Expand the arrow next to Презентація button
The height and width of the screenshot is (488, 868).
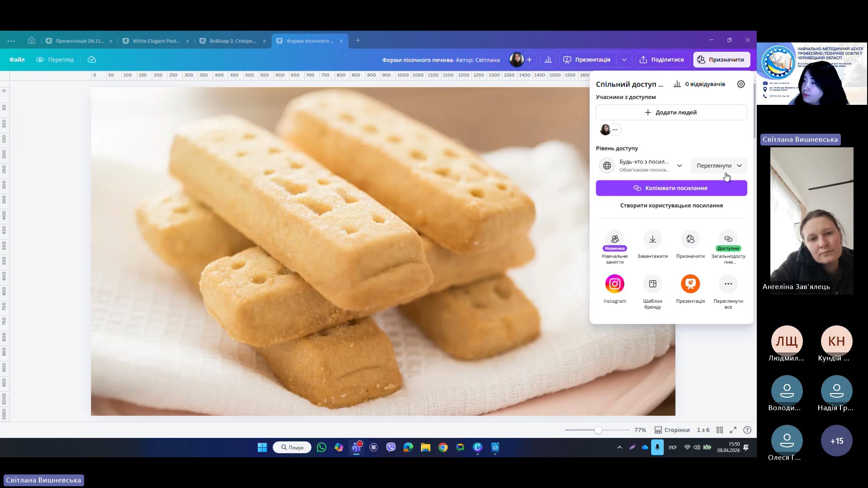tap(624, 60)
